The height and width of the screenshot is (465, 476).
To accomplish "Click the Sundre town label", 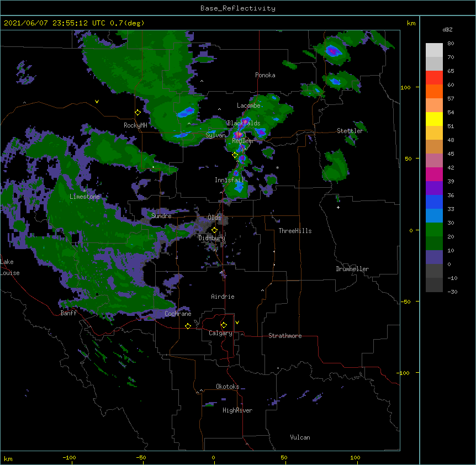I will pos(161,216).
